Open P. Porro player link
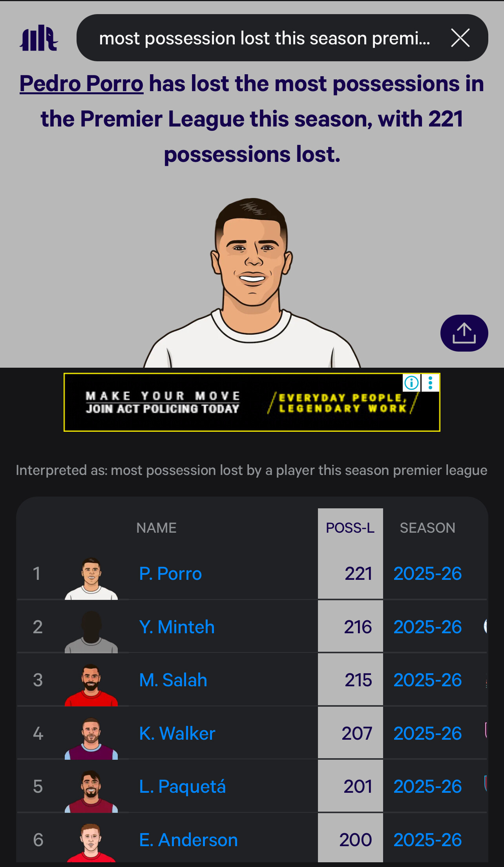This screenshot has width=504, height=867. [170, 574]
